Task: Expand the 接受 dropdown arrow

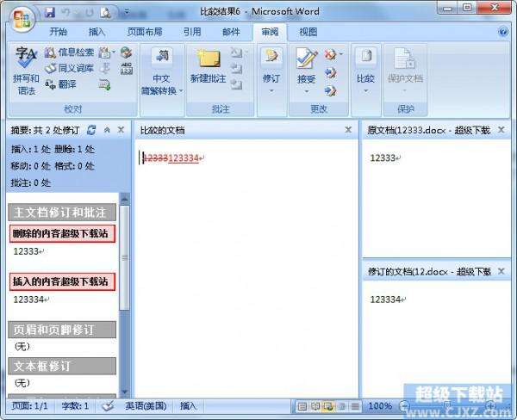Action: pyautogui.click(x=306, y=91)
